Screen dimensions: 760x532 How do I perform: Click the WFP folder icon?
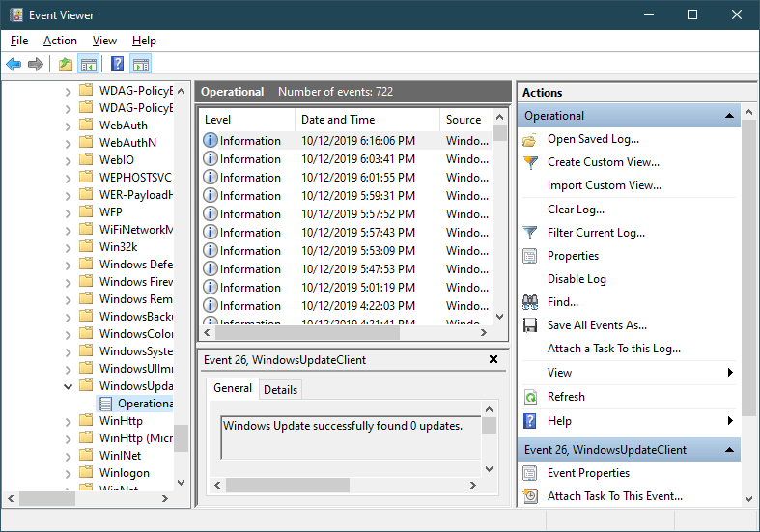(86, 211)
